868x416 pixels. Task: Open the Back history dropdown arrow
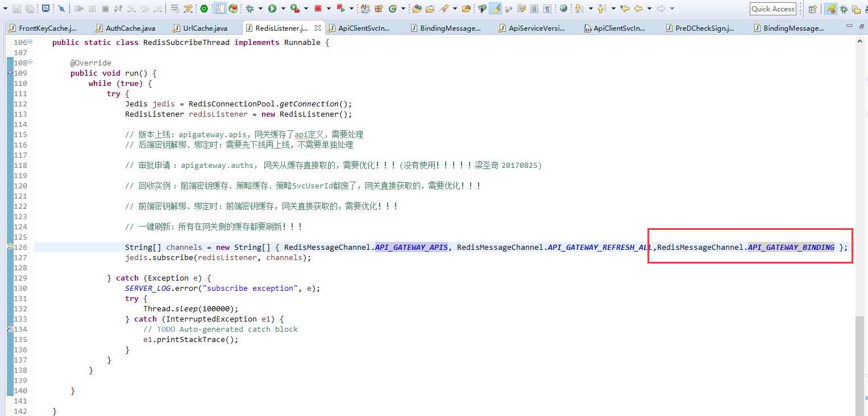point(649,9)
